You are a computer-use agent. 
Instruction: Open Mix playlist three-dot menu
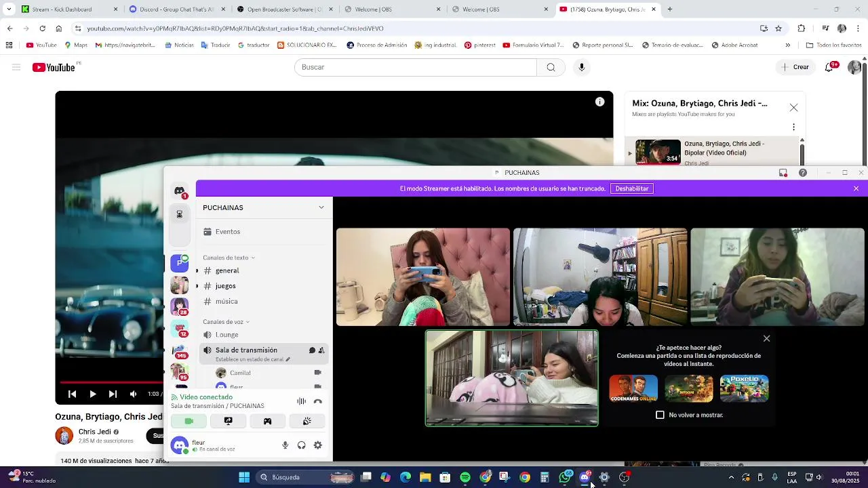click(793, 127)
